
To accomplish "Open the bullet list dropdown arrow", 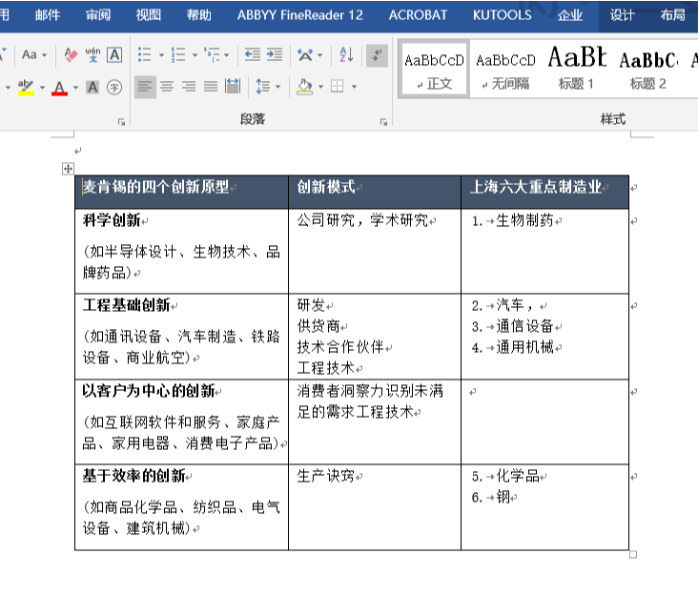I will tap(161, 55).
